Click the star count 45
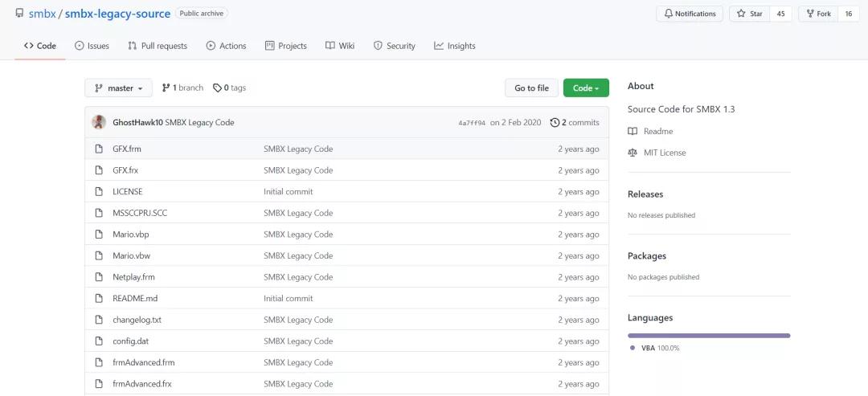This screenshot has height=396, width=868. (x=781, y=14)
